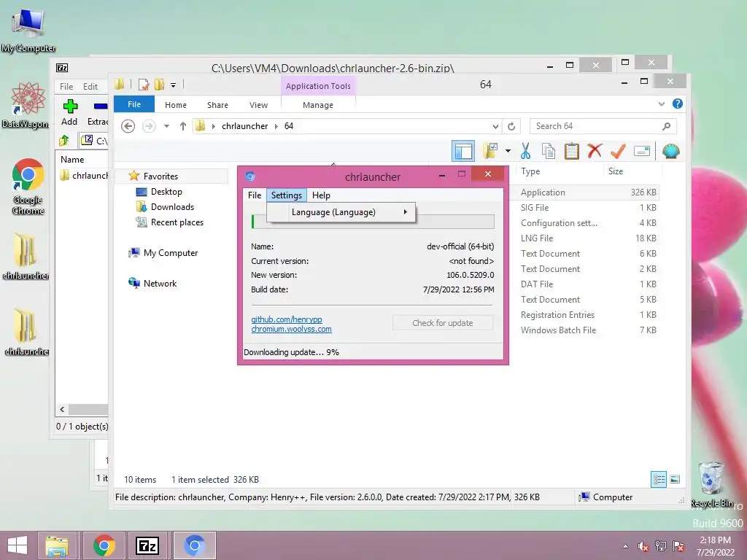Open the chrlauncher Help menu

click(321, 195)
